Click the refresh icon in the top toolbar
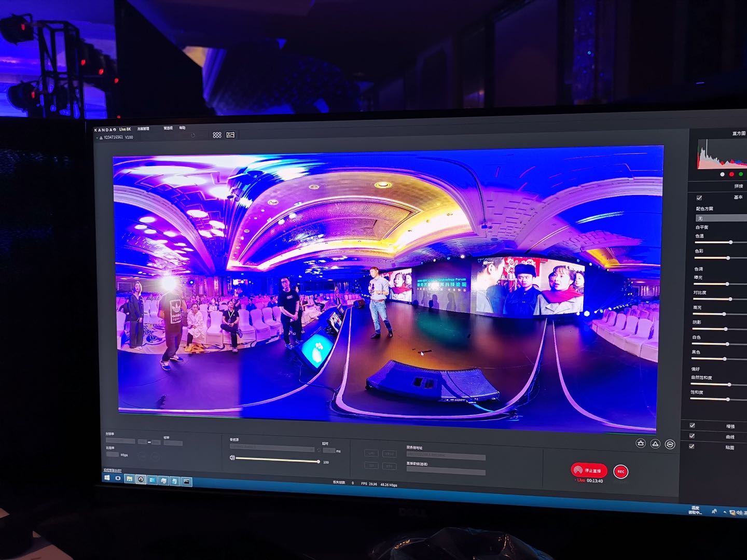Viewport: 747px width, 560px height. (x=193, y=135)
